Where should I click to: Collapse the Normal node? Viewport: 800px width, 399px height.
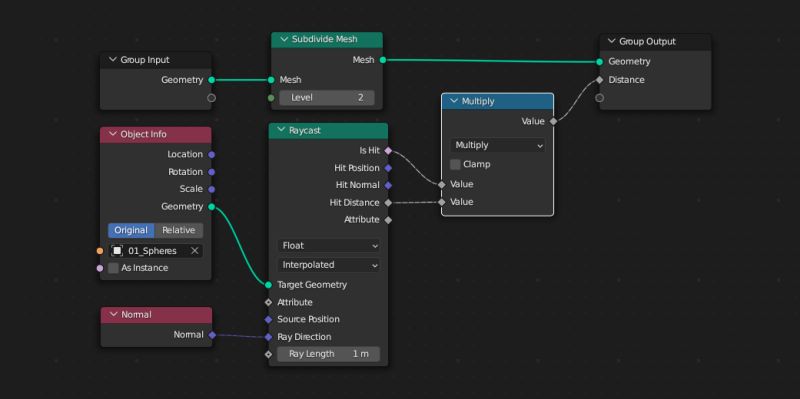(113, 315)
